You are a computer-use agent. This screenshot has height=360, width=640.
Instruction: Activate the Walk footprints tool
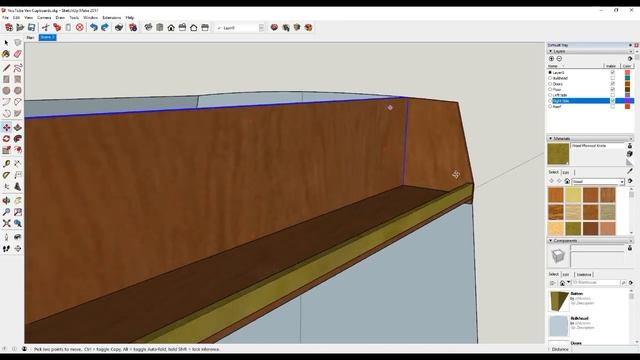coord(6,249)
